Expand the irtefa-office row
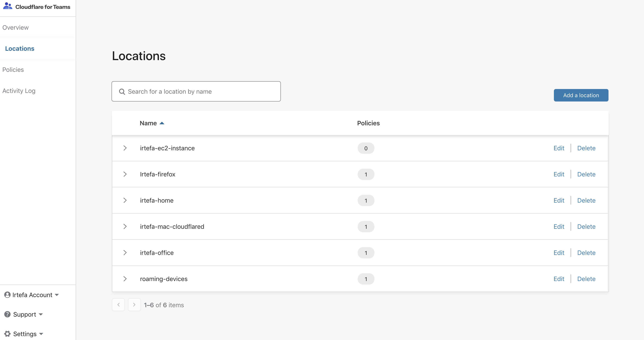644x340 pixels. point(125,253)
